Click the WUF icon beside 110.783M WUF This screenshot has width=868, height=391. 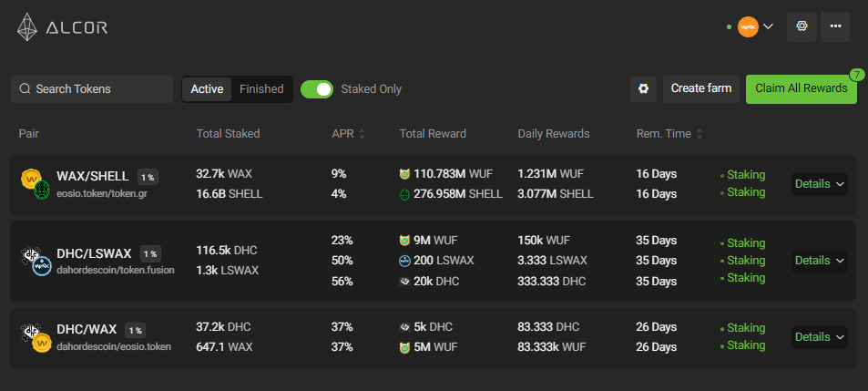coord(404,174)
